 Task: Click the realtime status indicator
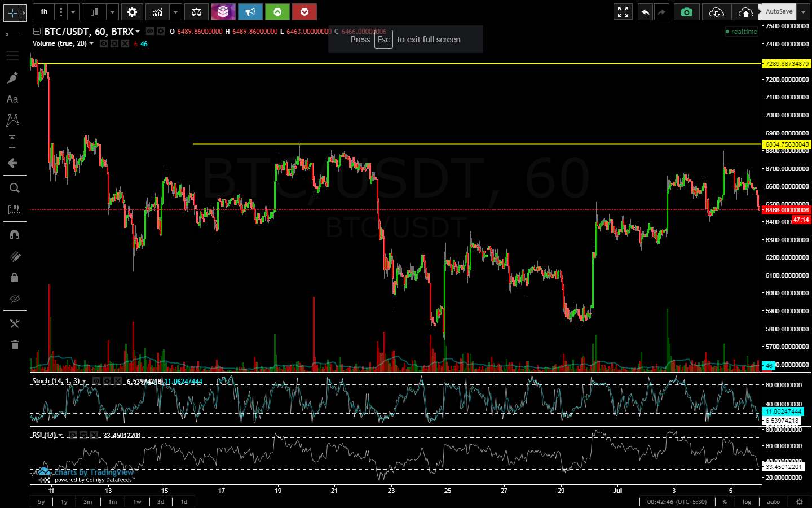point(742,32)
